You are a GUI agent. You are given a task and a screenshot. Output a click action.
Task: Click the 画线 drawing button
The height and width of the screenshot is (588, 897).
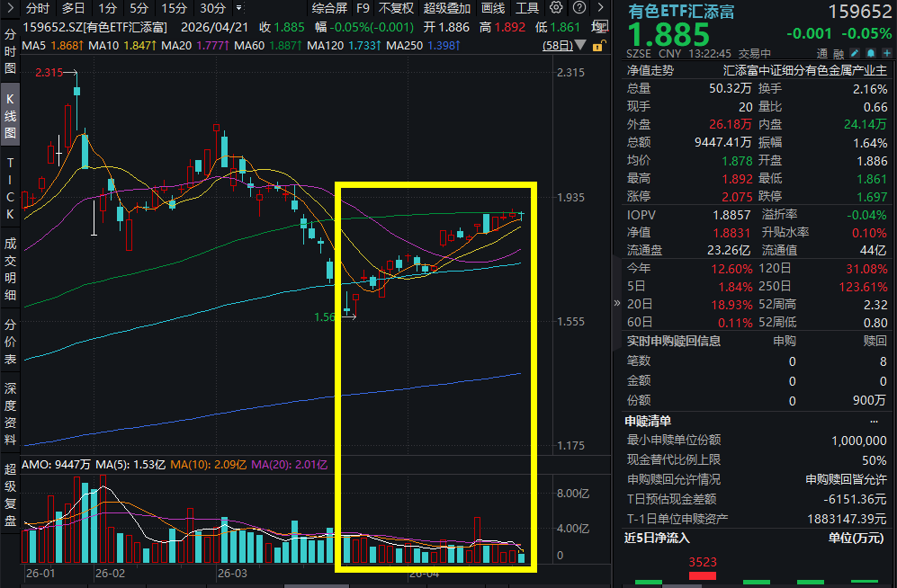point(493,8)
